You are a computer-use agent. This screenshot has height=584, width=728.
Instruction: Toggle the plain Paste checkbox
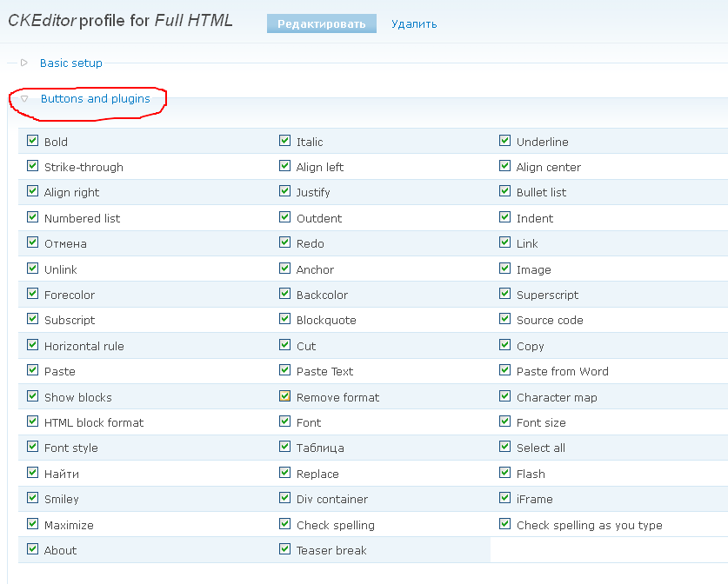click(32, 369)
